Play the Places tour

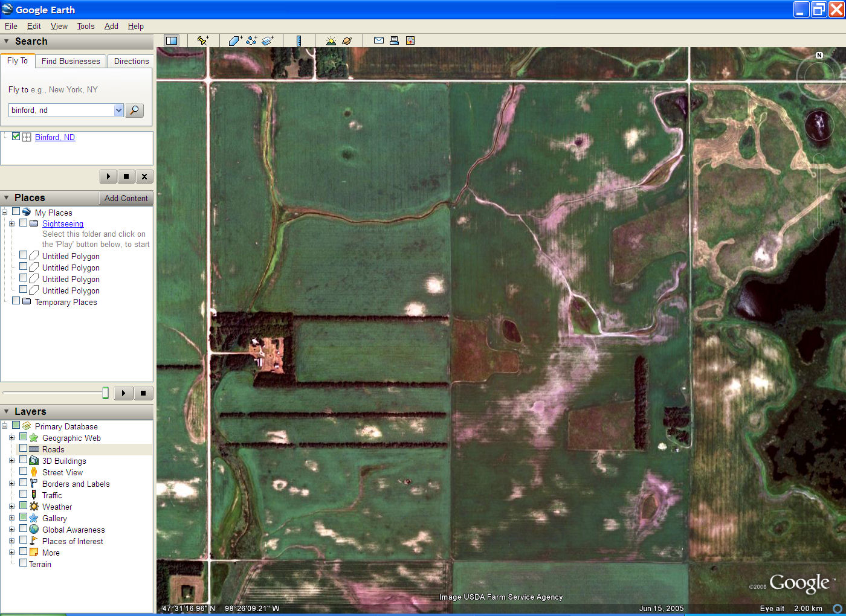point(124,393)
